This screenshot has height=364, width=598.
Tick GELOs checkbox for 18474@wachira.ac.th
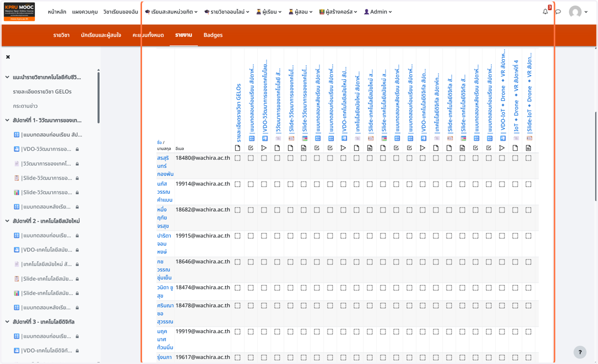click(x=238, y=288)
